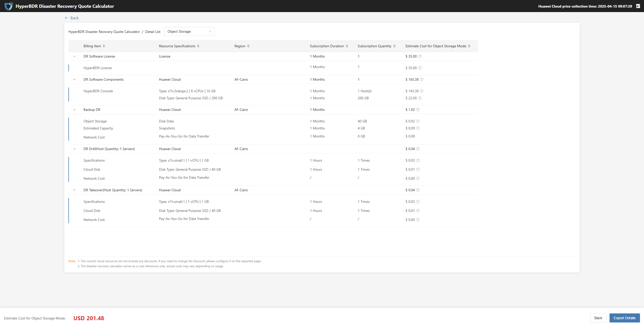Click the bottom Back button
This screenshot has height=328, width=644.
click(598, 318)
